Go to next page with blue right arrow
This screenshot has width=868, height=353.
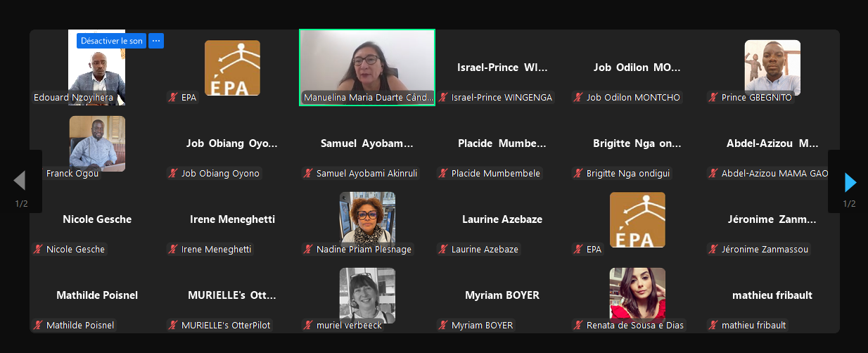[850, 182]
